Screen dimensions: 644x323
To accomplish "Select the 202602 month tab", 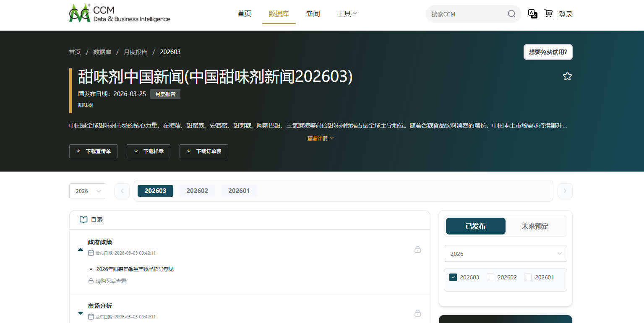I will coord(197,190).
